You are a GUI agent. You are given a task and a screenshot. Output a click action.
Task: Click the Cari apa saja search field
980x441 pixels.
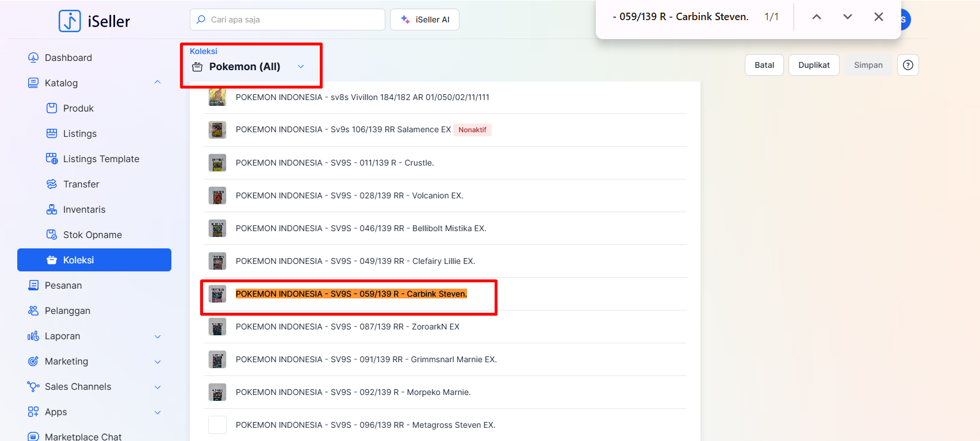coord(288,20)
